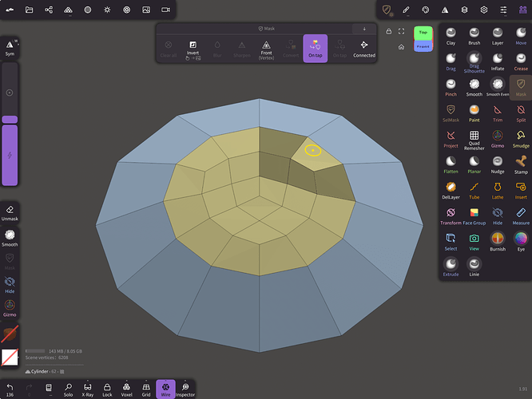This screenshot has width=532, height=399.
Task: Open the topology menu in top bar
Action: 68,10
